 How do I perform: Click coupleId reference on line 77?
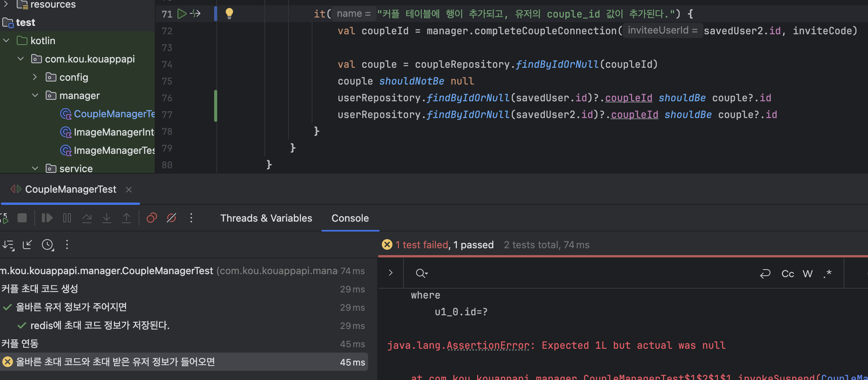pyautogui.click(x=634, y=115)
